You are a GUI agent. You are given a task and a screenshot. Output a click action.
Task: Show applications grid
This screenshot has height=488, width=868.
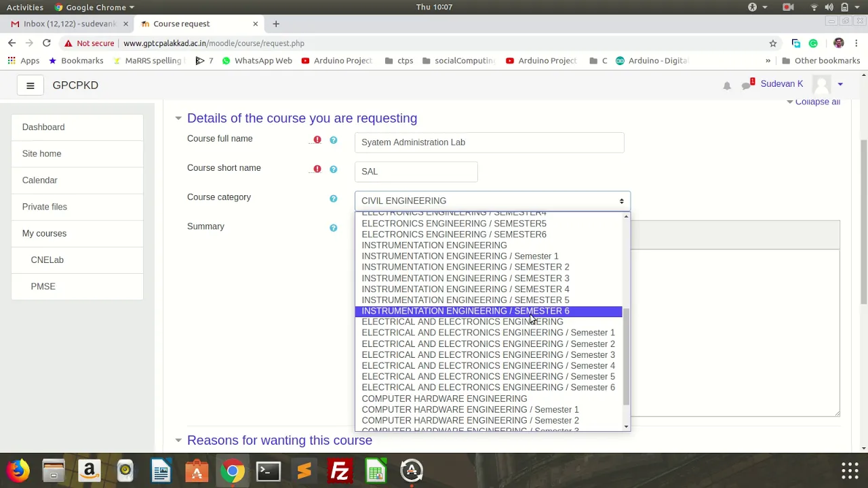(x=850, y=470)
